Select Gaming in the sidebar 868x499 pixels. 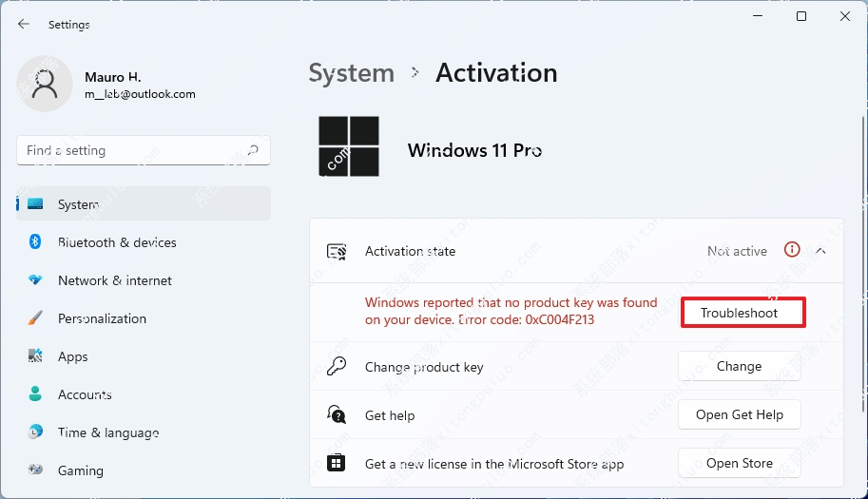point(80,470)
